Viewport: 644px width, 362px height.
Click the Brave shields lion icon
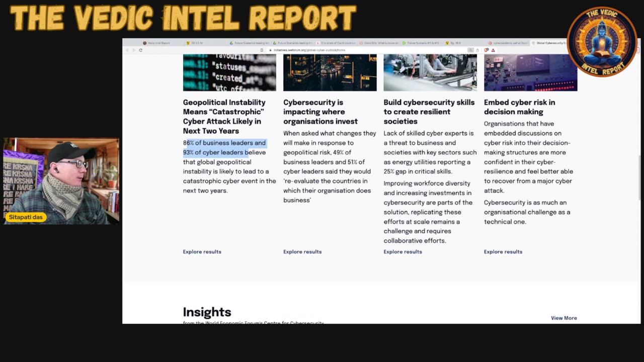(x=486, y=50)
